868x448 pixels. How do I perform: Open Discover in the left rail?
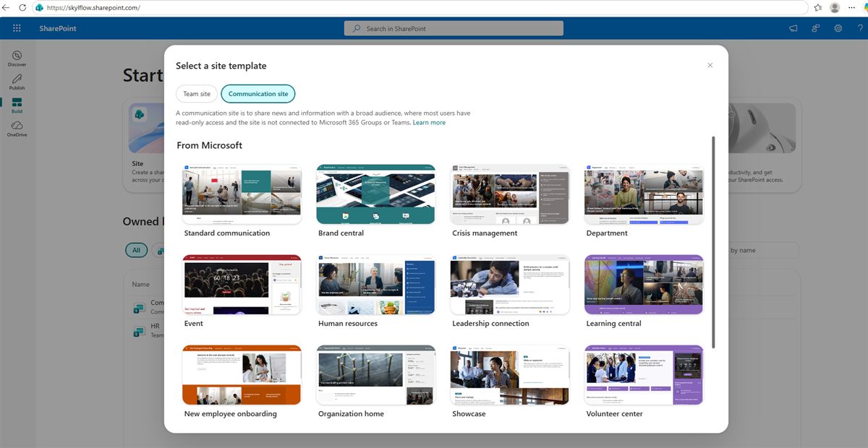coord(17,59)
